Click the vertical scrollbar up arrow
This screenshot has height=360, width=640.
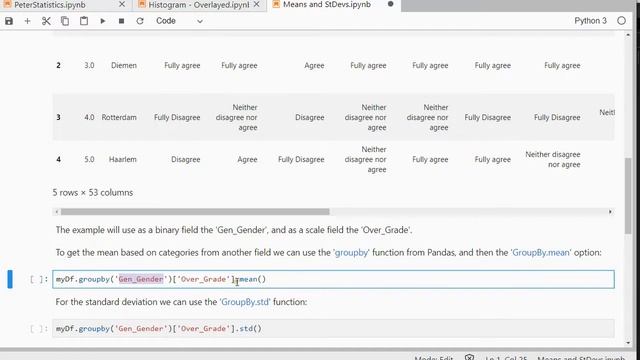pyautogui.click(x=628, y=35)
